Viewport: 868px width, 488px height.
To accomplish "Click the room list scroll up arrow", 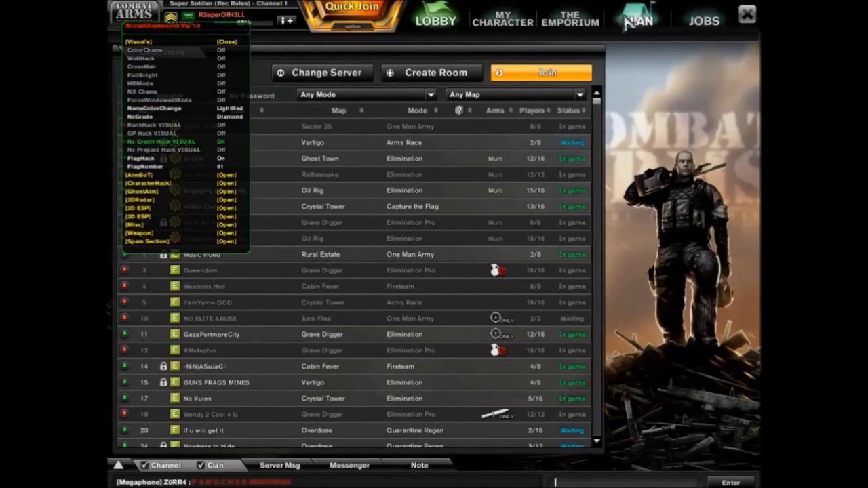I will point(597,92).
